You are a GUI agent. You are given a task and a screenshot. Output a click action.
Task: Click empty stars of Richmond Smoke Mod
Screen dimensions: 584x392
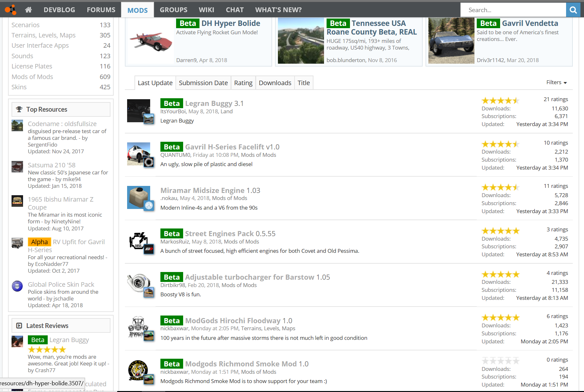point(500,361)
